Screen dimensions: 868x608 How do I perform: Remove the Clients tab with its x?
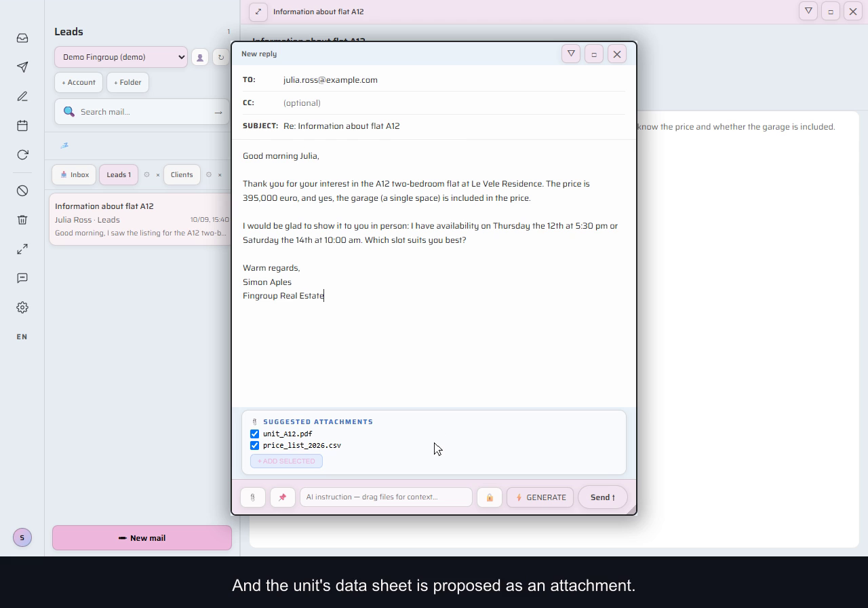click(x=220, y=174)
